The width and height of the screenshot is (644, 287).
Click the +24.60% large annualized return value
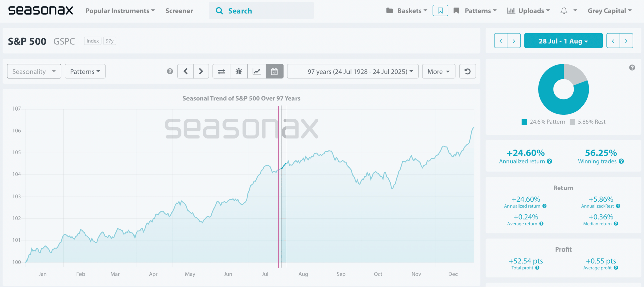click(526, 153)
